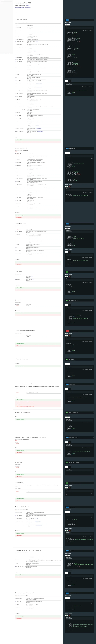Click the Generate subtitle only heading

coord(21,148)
